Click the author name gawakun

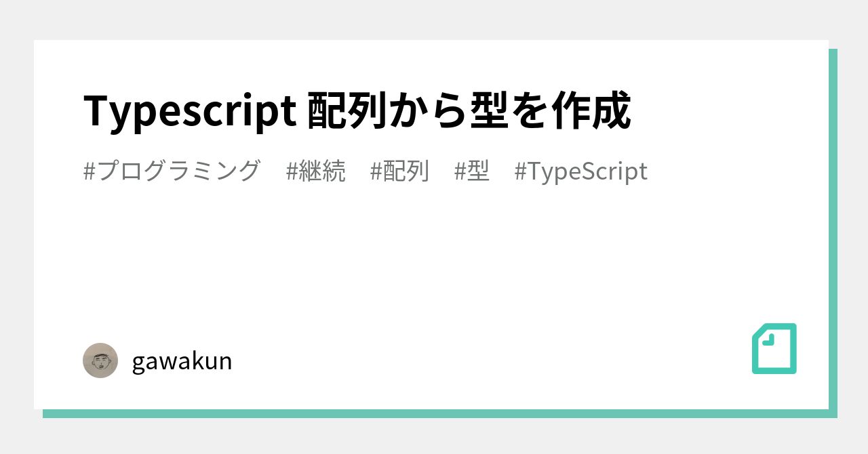coord(182,360)
